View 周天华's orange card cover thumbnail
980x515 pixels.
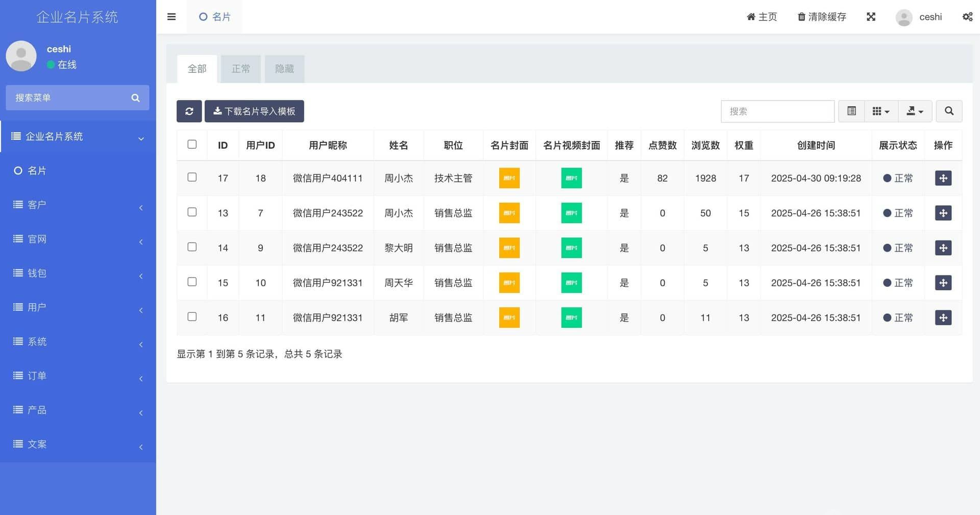(x=508, y=283)
